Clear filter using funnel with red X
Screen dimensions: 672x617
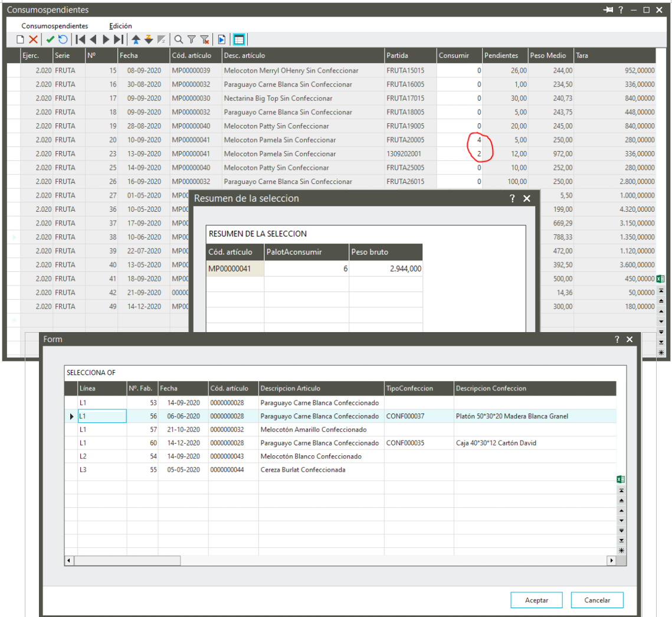(204, 40)
